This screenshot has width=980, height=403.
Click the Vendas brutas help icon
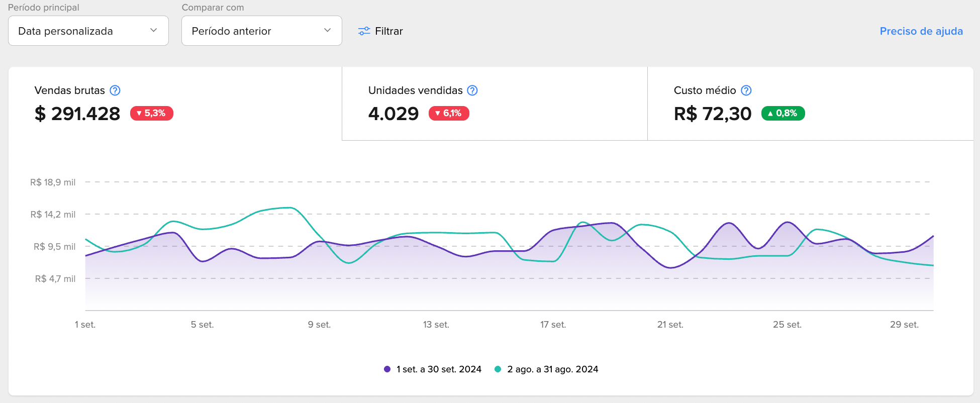[115, 90]
